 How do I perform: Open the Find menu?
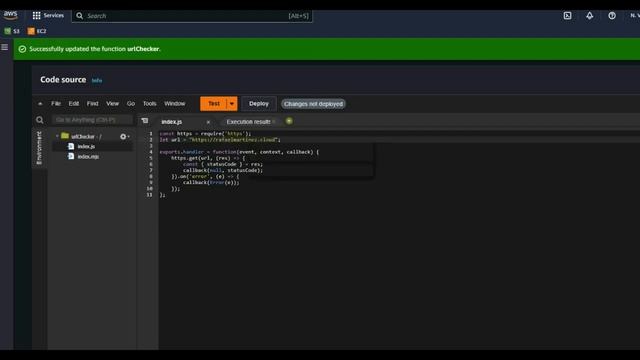tap(92, 104)
